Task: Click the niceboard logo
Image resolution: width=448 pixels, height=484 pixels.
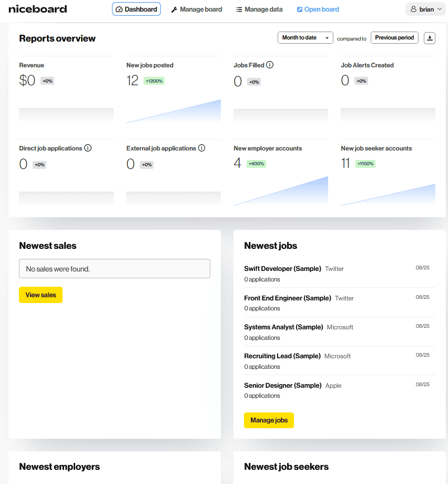Action: 37,8
